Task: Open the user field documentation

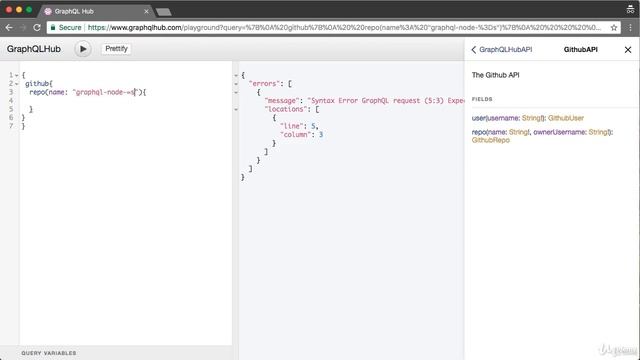Action: 478,118
